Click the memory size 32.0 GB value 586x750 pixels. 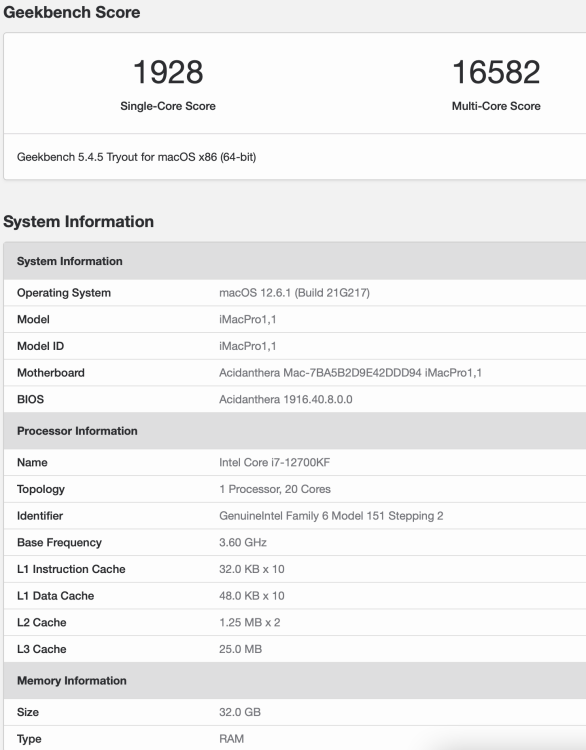point(240,712)
